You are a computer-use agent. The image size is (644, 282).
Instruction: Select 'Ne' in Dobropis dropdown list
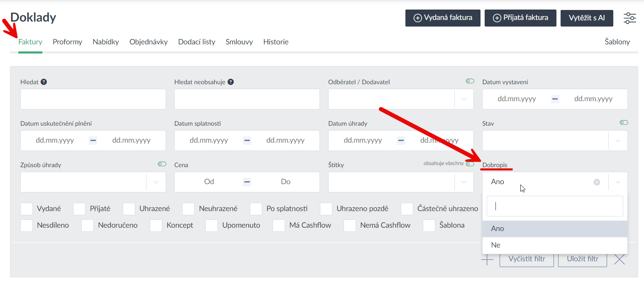coord(496,245)
